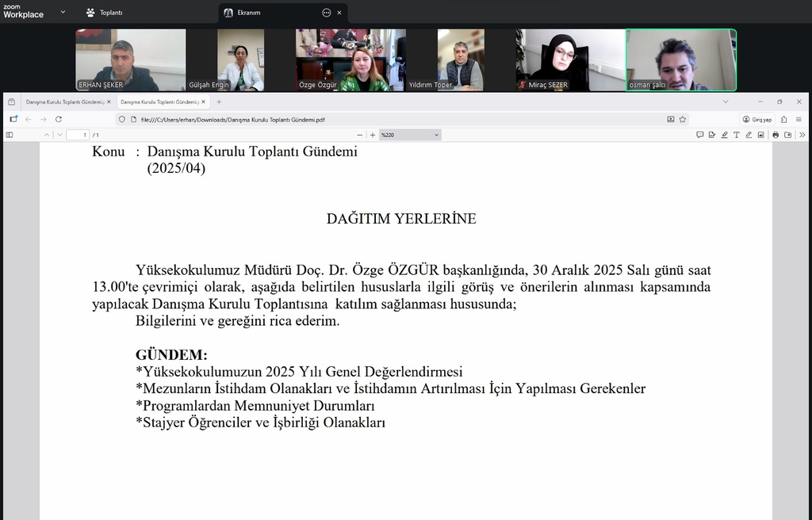
Task: Open the %220 zoom level dropdown
Action: 409,135
